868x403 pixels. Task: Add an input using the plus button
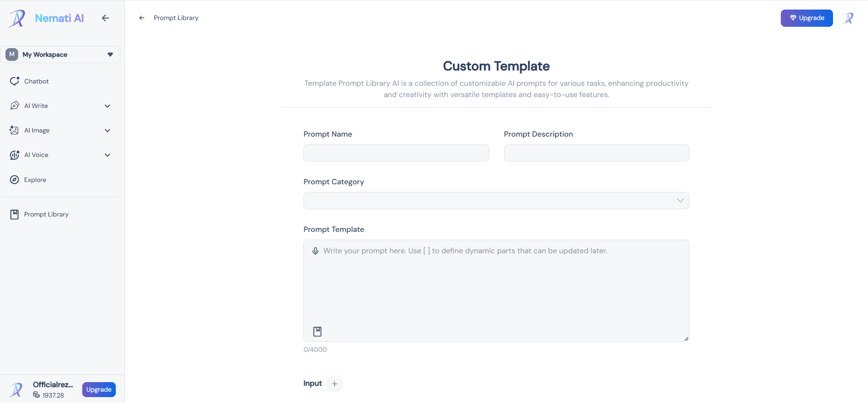335,383
